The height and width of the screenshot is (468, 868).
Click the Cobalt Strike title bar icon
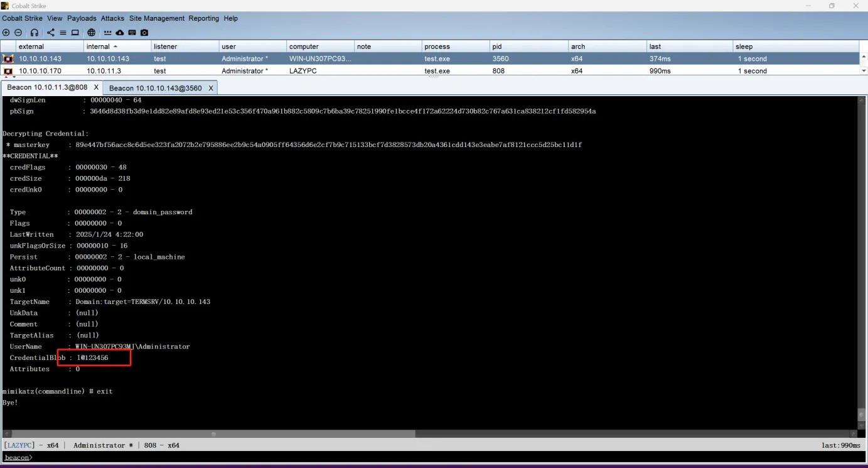[5, 6]
